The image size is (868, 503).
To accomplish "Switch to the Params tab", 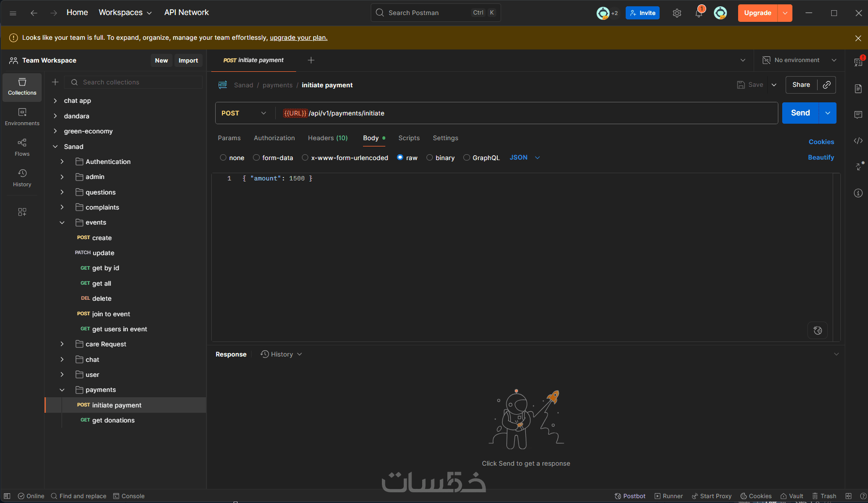I will point(229,138).
